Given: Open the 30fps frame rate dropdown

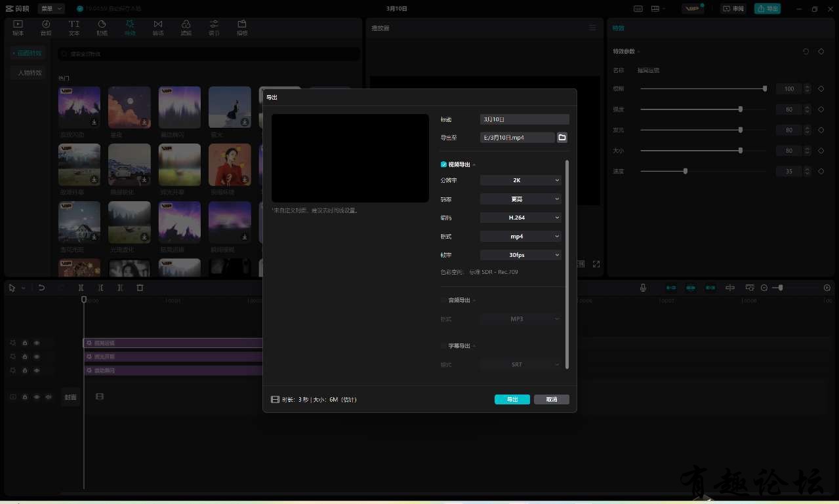Looking at the screenshot, I should click(x=521, y=255).
